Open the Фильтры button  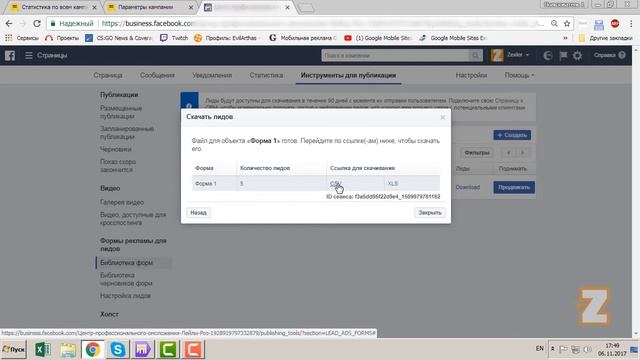coord(476,153)
